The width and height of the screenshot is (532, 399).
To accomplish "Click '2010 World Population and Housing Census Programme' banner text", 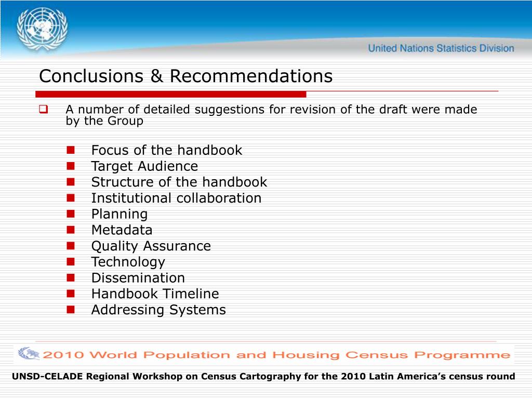I will pos(276,355).
